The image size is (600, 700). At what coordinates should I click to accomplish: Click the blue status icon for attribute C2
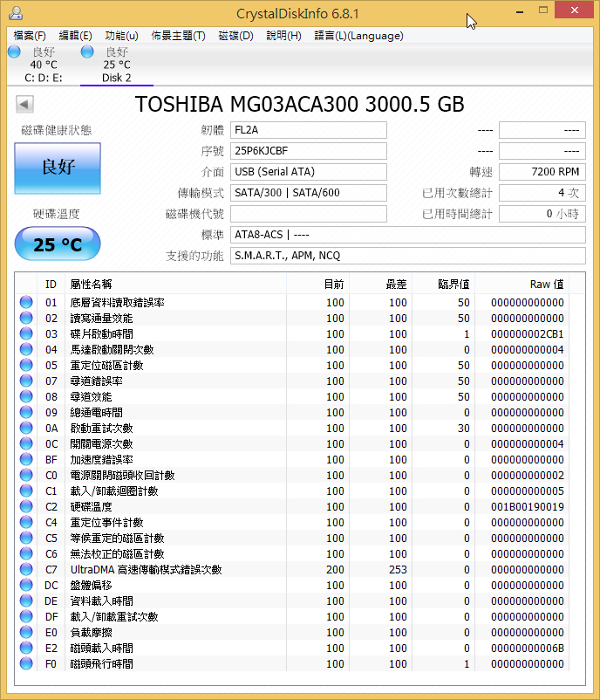[x=26, y=506]
